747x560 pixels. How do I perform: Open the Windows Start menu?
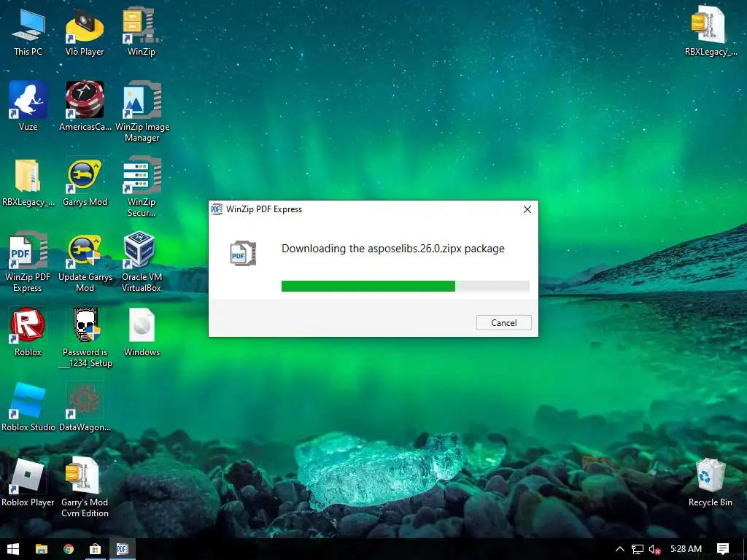click(13, 549)
